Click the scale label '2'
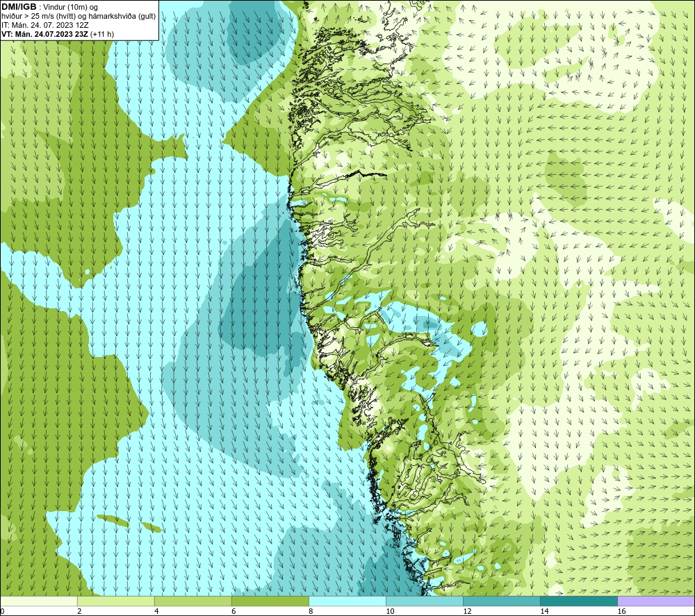The width and height of the screenshot is (695, 616). pyautogui.click(x=79, y=611)
